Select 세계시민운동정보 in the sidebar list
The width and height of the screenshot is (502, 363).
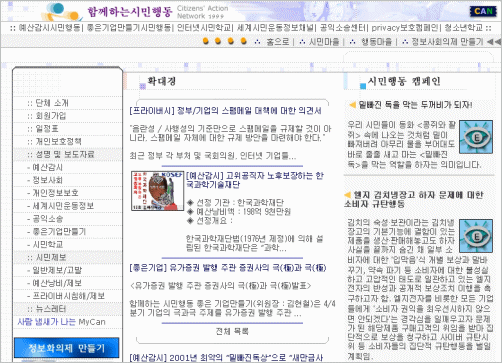coord(63,206)
